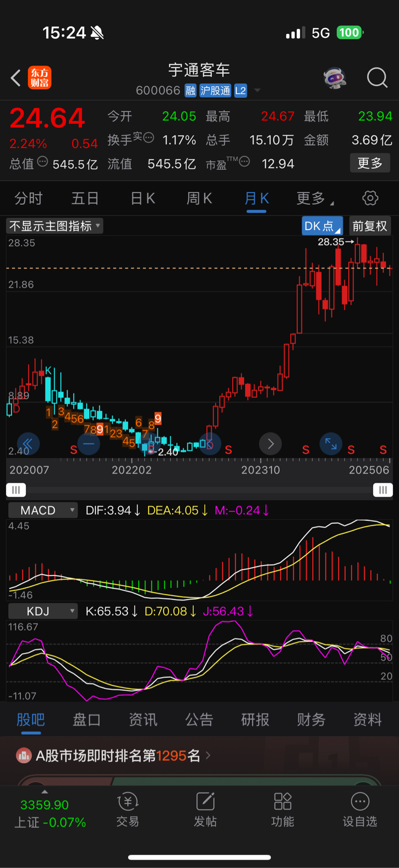This screenshot has height=868, width=399.
Task: Tap the info circle beside 市盈 TTM
Action: click(244, 162)
